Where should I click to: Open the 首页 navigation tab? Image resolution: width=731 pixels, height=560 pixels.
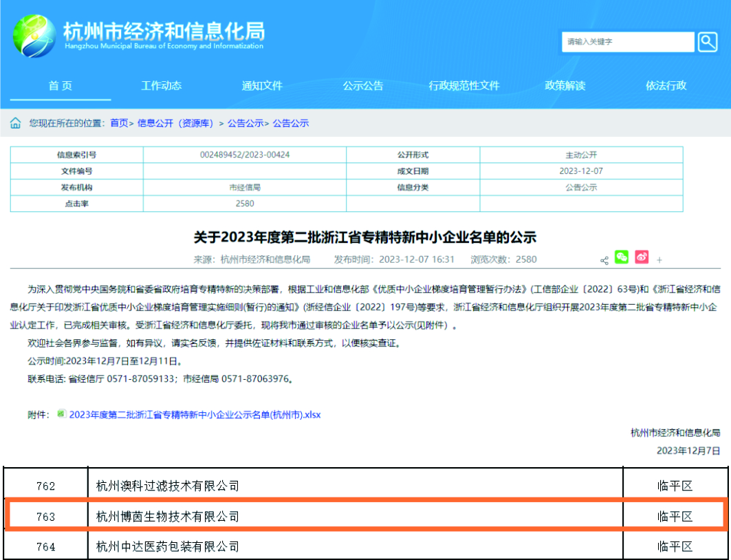pos(60,86)
